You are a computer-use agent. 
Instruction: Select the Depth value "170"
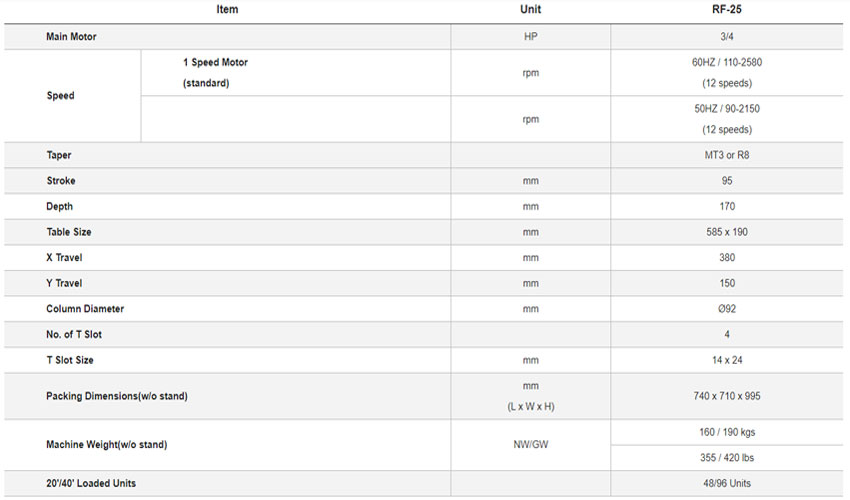tap(726, 207)
